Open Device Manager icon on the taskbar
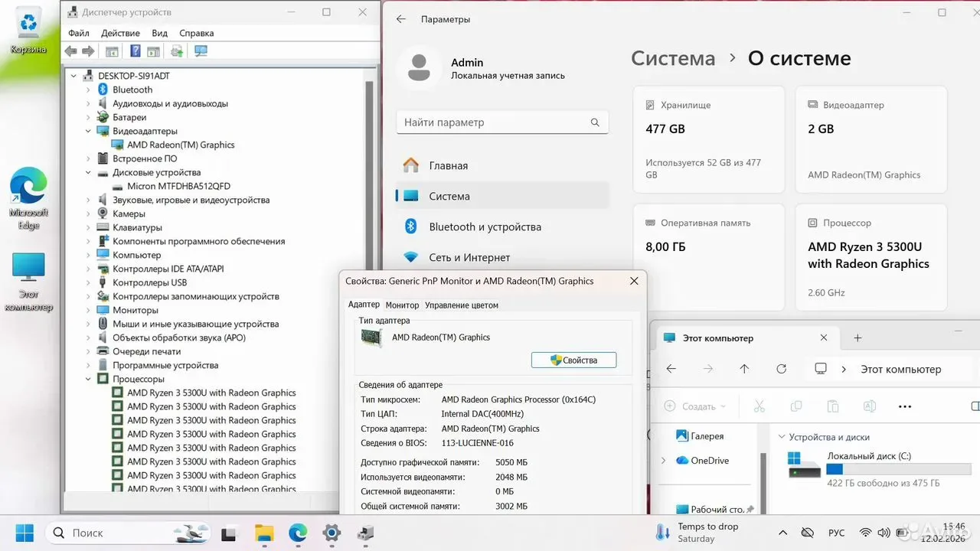This screenshot has height=551, width=980. 366,533
